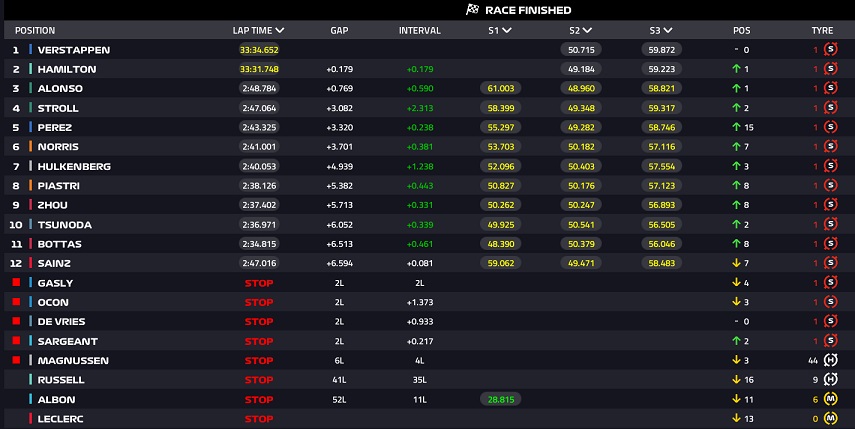Click Verstappen's team color bar
The height and width of the screenshot is (429, 855).
(30, 49)
